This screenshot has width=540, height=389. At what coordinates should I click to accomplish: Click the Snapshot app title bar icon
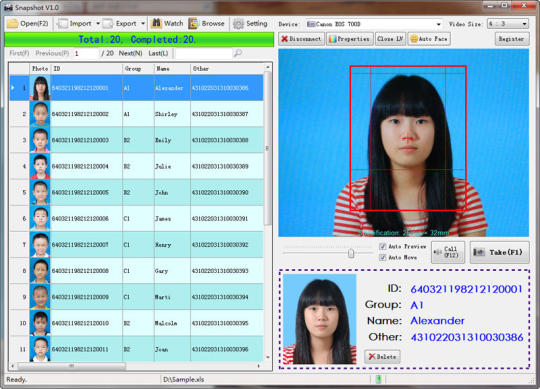(9, 7)
